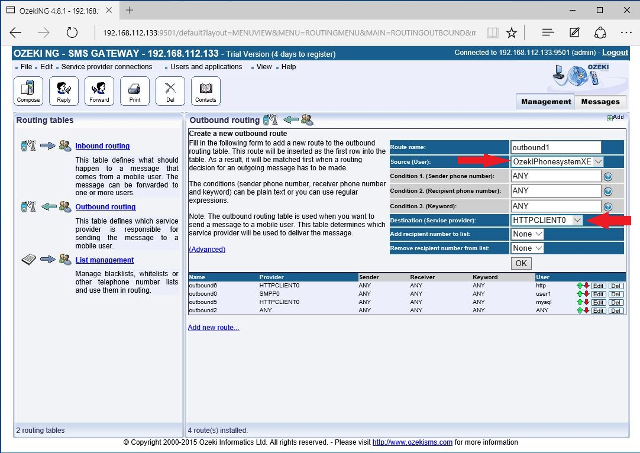Screen dimensions: 640x453
Task: Move the http user route down with red arrow
Action: 586,286
